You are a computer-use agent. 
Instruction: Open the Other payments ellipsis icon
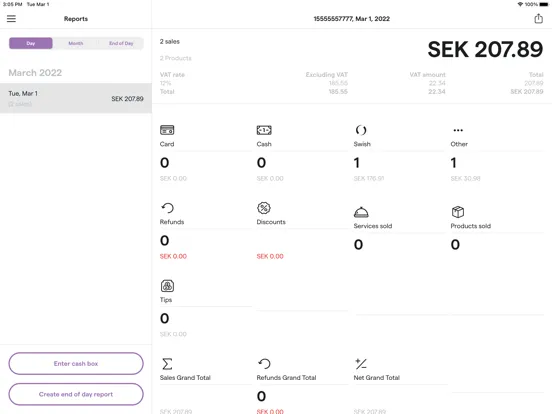click(x=458, y=130)
